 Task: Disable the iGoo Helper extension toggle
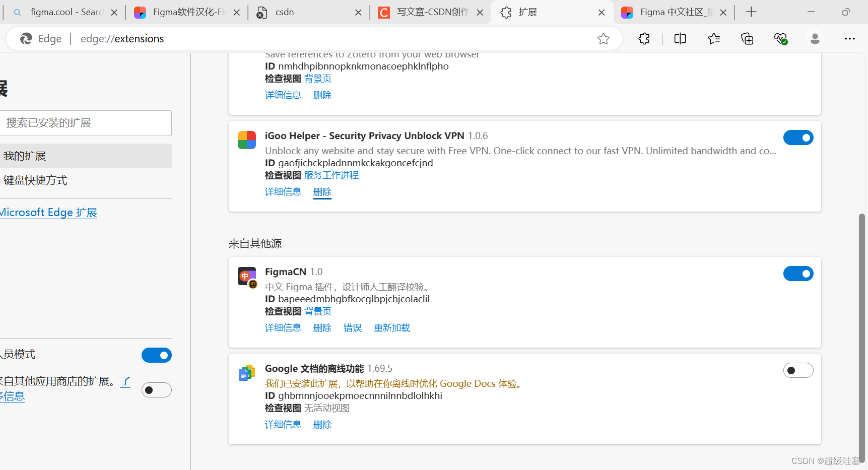[798, 138]
